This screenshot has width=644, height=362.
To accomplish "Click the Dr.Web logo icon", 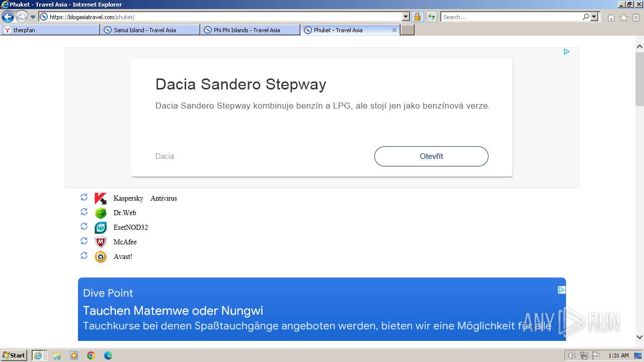I will (101, 213).
